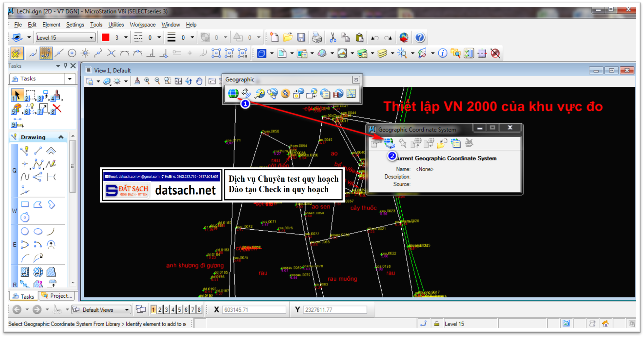
Task: Toggle view 8 in the view groups bar
Action: (199, 309)
